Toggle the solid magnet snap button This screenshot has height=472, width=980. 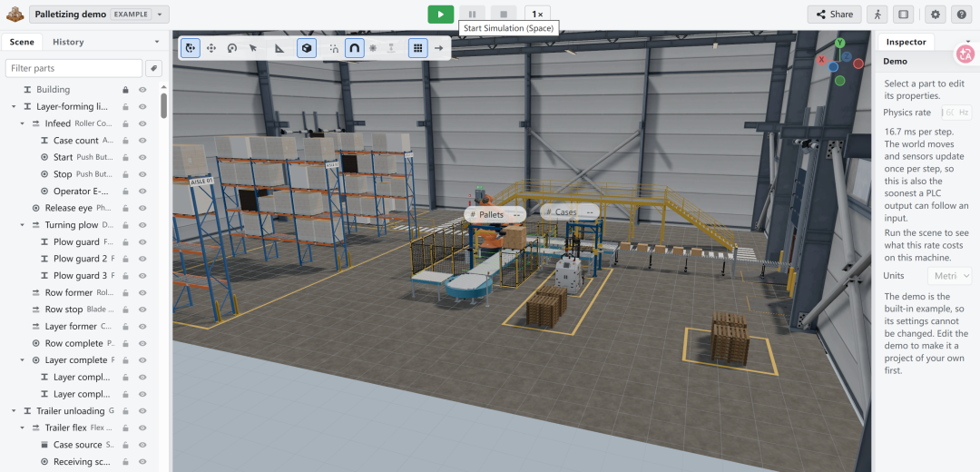coord(355,47)
